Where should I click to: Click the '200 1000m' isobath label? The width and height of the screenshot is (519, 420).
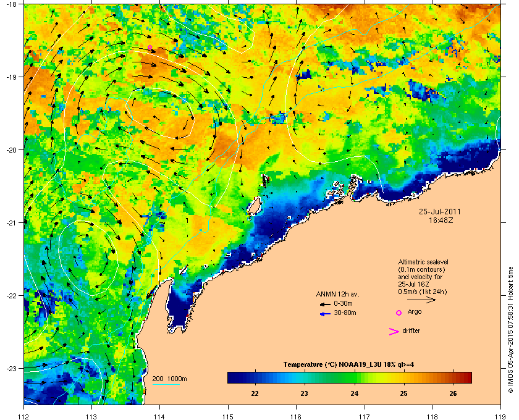point(169,379)
